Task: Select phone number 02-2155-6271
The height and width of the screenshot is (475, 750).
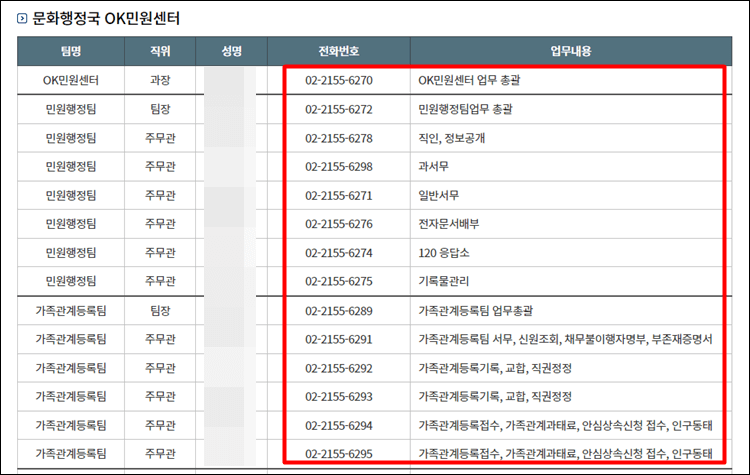Action: click(x=339, y=196)
